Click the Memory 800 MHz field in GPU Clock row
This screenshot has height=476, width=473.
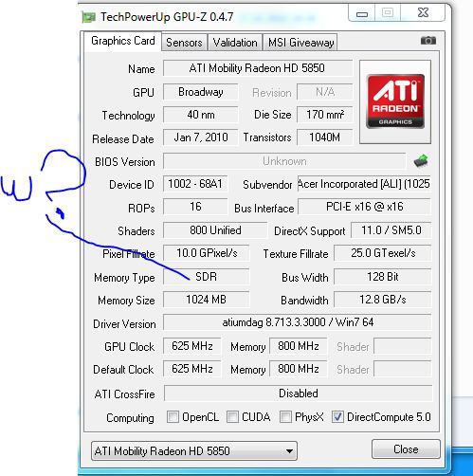click(298, 346)
